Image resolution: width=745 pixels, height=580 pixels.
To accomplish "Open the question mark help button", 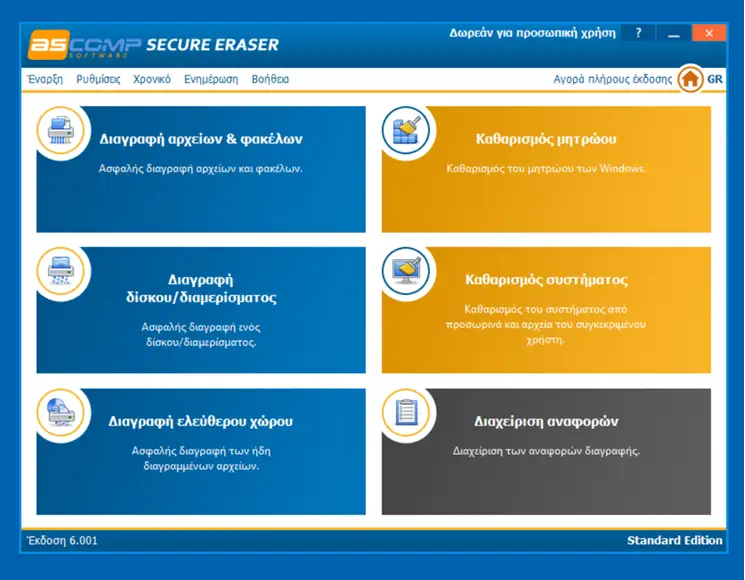I will click(638, 33).
